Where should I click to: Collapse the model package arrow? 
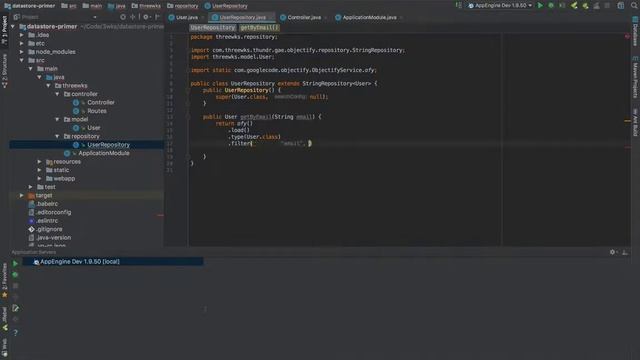point(58,120)
